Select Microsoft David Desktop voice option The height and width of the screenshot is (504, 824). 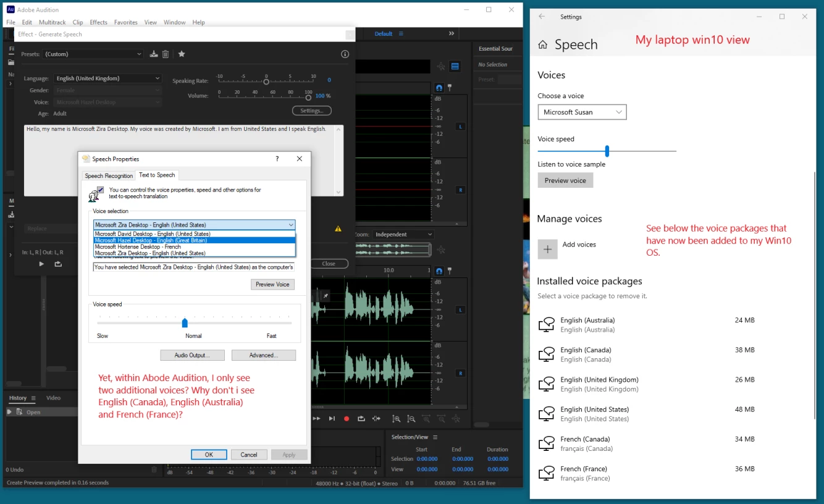point(195,234)
